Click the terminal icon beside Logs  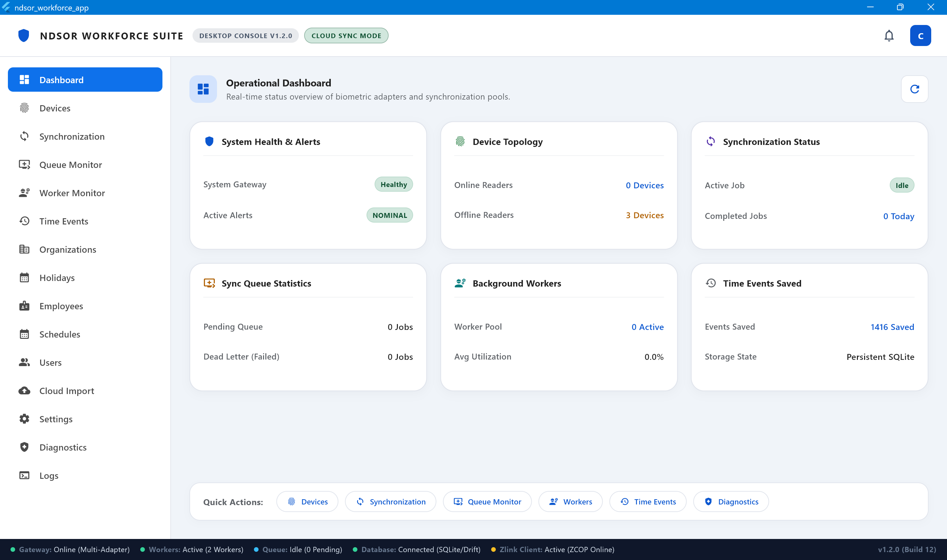coord(25,476)
